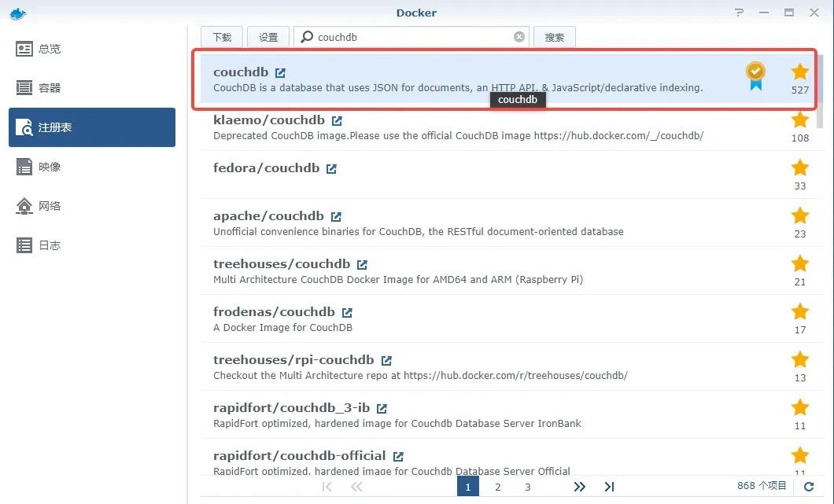Open external link icon beside frodenas/couchdb
The image size is (834, 504).
[347, 312]
